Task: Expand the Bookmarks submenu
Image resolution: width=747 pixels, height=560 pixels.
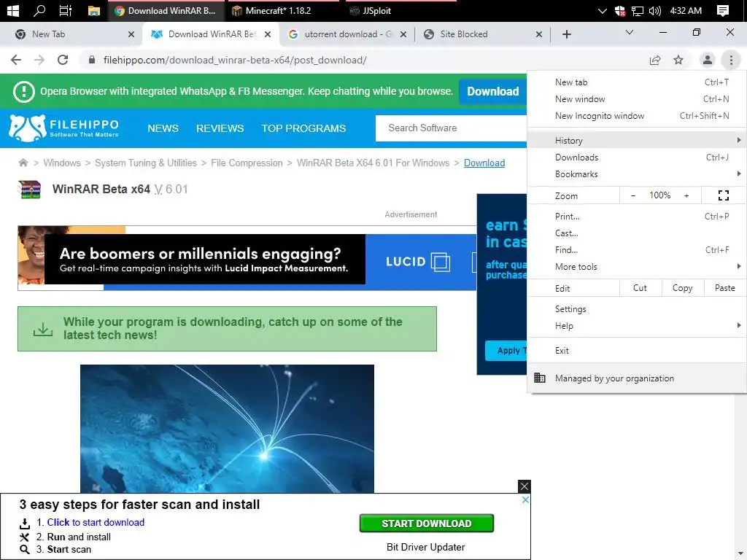Action: pyautogui.click(x=637, y=174)
